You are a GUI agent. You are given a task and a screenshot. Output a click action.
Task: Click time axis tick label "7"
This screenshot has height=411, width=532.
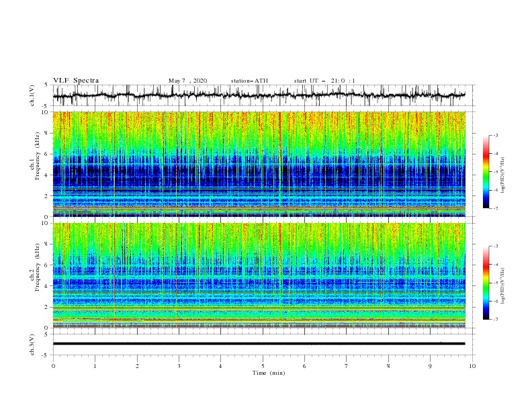347,366
